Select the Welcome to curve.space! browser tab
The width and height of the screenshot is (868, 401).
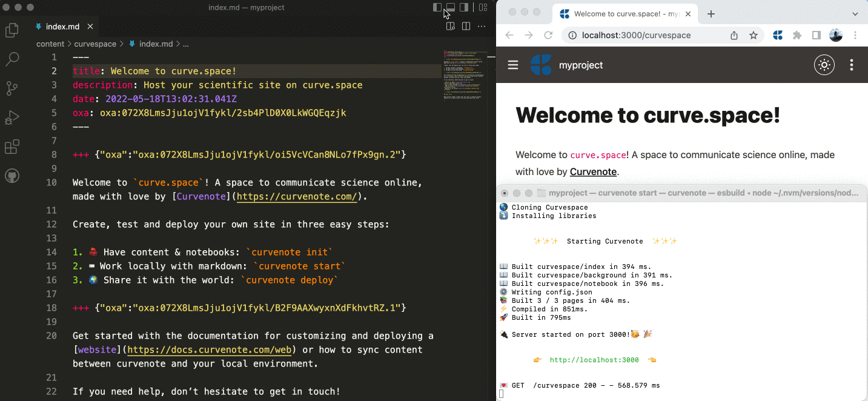626,14
